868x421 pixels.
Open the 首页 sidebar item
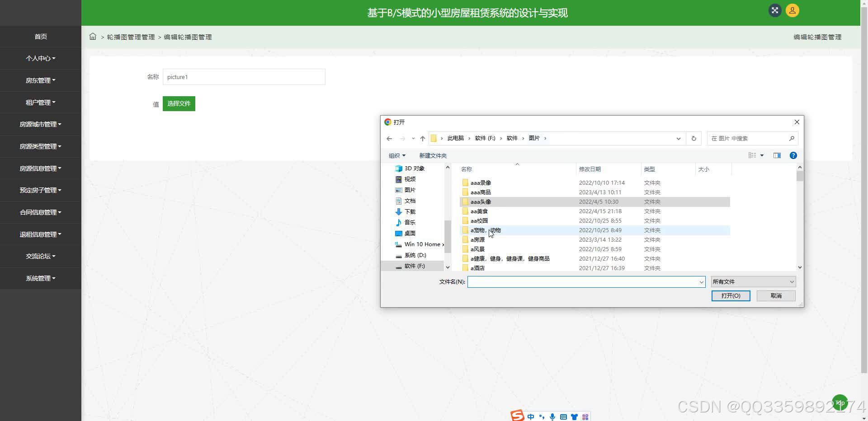click(41, 37)
